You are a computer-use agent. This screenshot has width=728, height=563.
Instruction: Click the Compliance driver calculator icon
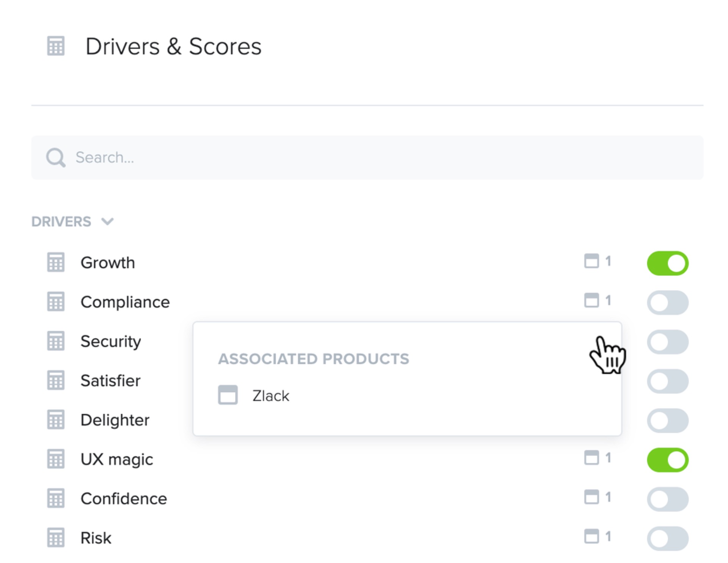pyautogui.click(x=56, y=302)
